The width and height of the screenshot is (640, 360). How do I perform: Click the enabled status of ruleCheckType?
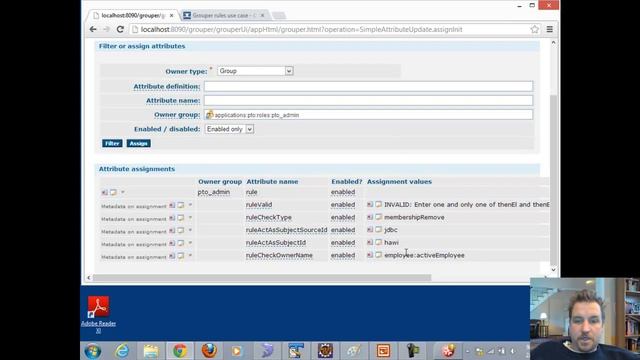point(343,217)
